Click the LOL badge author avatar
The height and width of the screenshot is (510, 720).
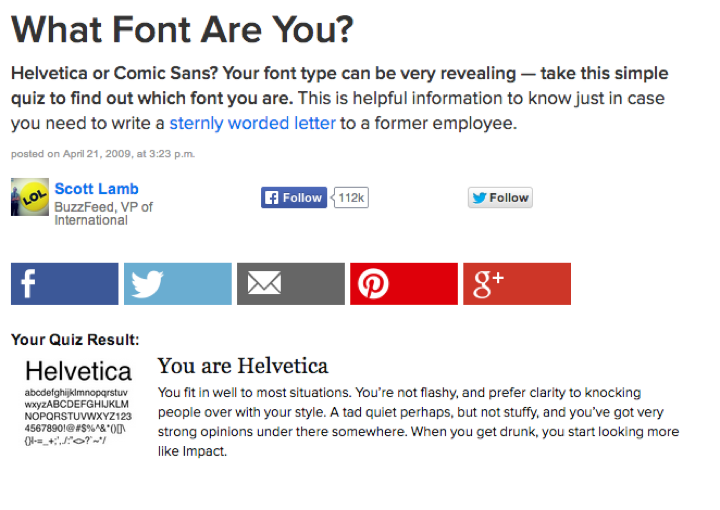[x=30, y=198]
